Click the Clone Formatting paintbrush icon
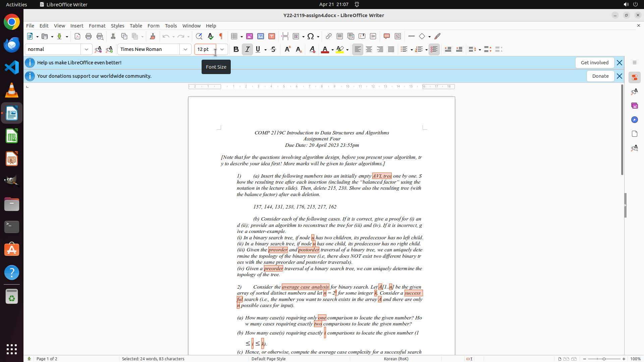 (x=153, y=36)
